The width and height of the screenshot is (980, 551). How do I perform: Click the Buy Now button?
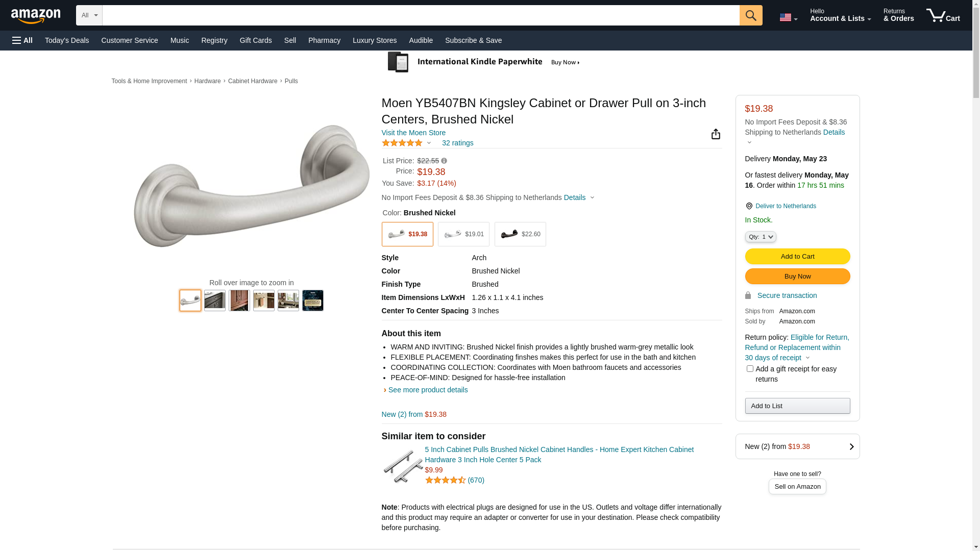click(797, 277)
